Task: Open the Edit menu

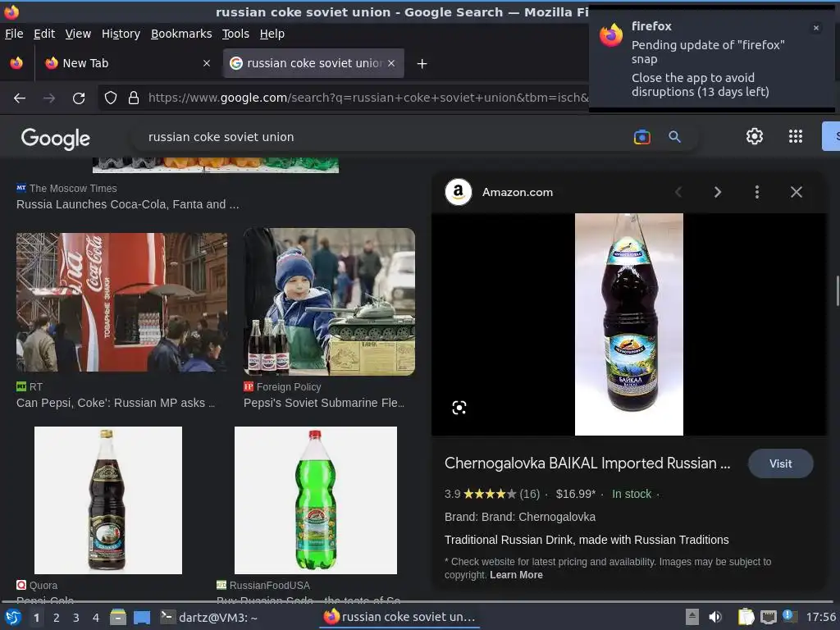Action: 44,34
